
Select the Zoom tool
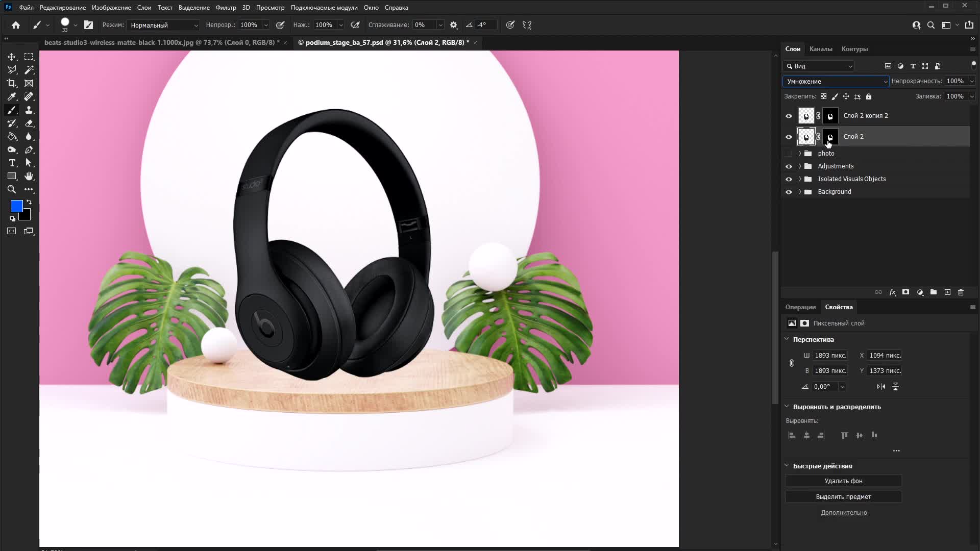click(x=12, y=189)
